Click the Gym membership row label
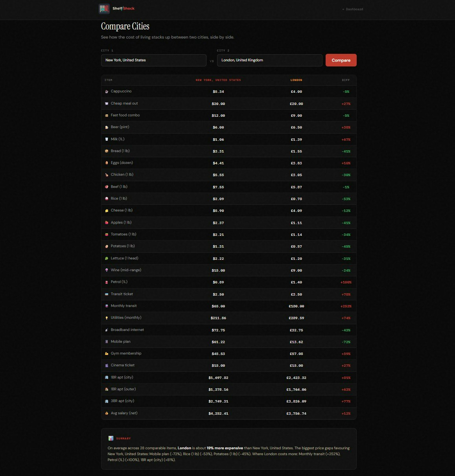The height and width of the screenshot is (476, 455). (126, 353)
